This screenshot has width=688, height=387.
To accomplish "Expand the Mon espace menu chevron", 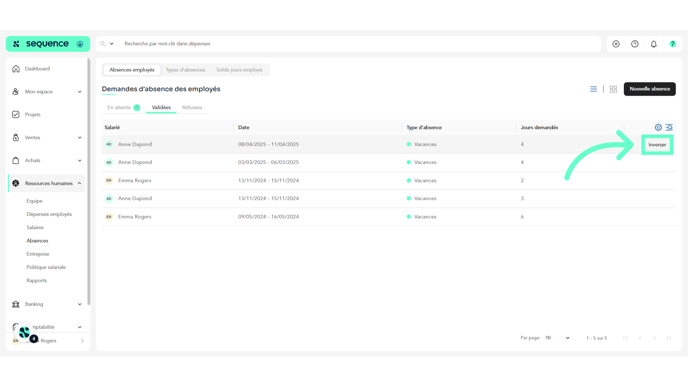I will point(79,92).
